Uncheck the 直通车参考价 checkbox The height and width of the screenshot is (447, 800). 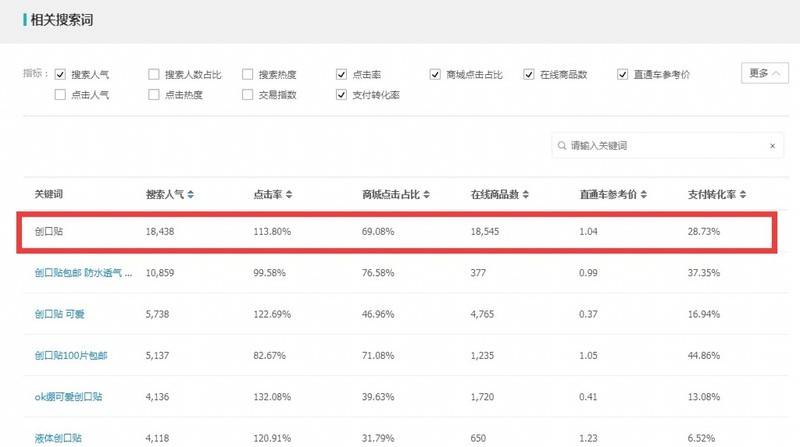point(622,74)
